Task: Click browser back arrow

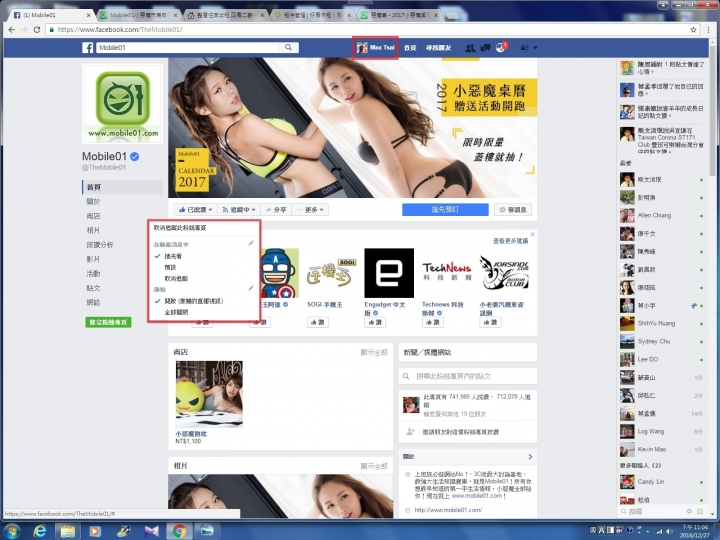Action: [12, 29]
